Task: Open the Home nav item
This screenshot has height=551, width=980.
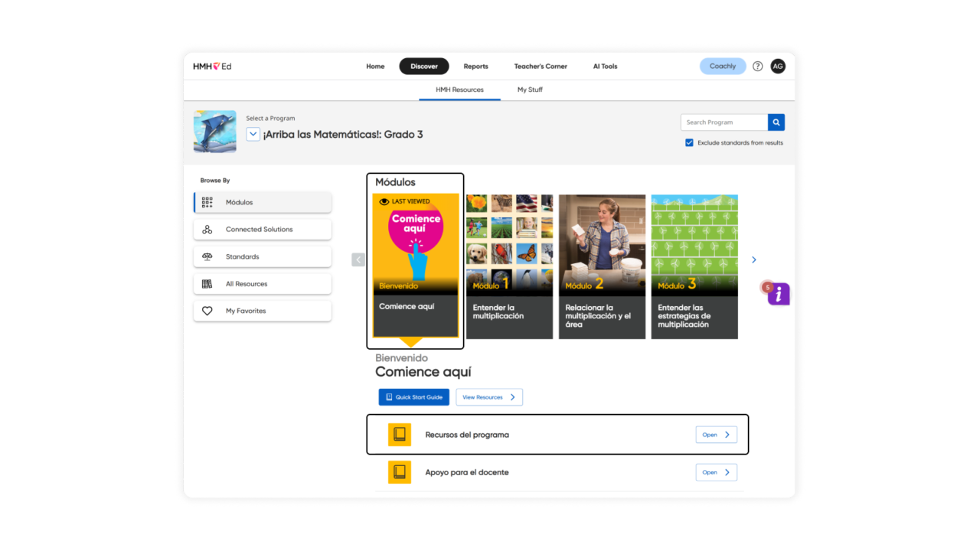Action: pos(375,67)
